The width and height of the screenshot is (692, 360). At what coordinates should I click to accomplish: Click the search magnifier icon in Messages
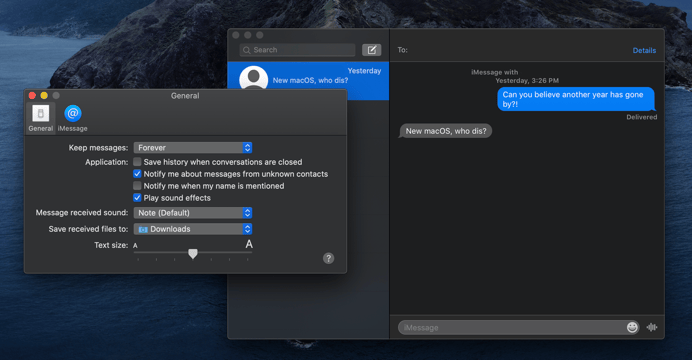[247, 50]
